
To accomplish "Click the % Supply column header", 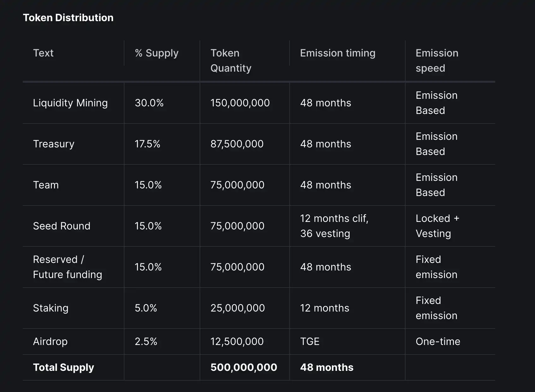I will point(157,53).
